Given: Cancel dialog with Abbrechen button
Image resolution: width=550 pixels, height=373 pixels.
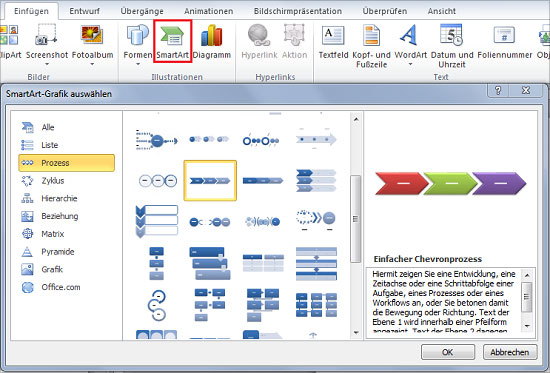Looking at the screenshot, I should (510, 352).
